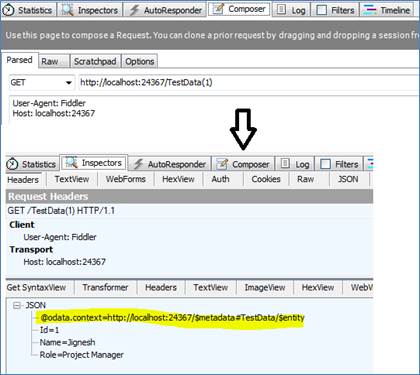Toggle the Filters checkbox in the top tab row

coord(321,10)
